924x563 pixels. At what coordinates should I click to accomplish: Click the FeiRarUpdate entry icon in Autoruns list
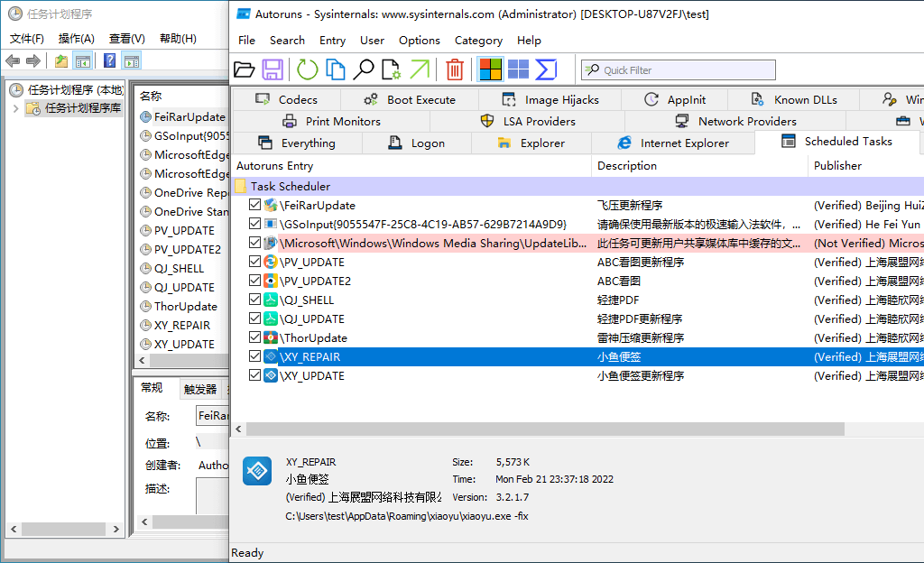[x=271, y=205]
